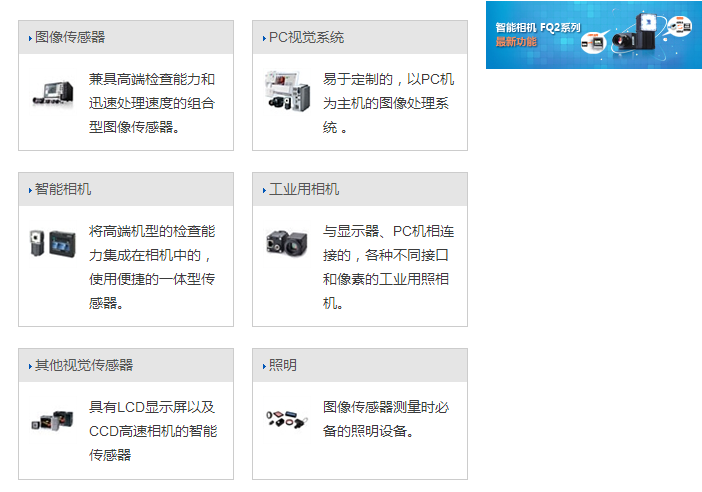
Task: Go to the 智能相机 category
Action: tap(63, 189)
